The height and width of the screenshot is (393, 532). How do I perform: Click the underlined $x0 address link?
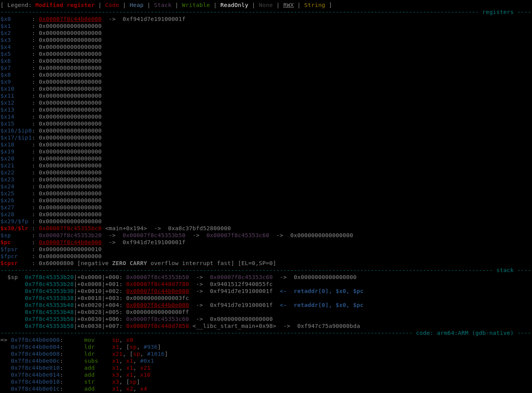70,19
